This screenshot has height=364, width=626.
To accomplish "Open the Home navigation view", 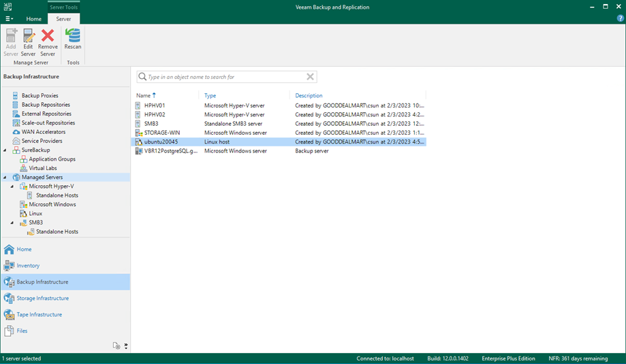I will 65,250.
